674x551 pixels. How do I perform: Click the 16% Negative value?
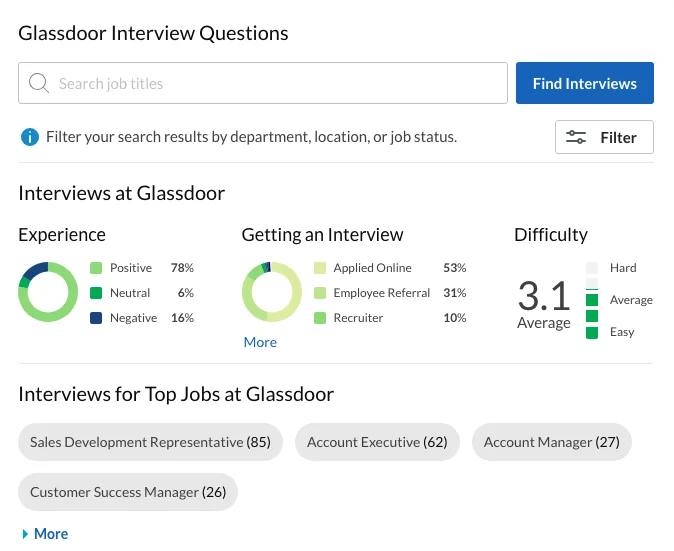182,318
